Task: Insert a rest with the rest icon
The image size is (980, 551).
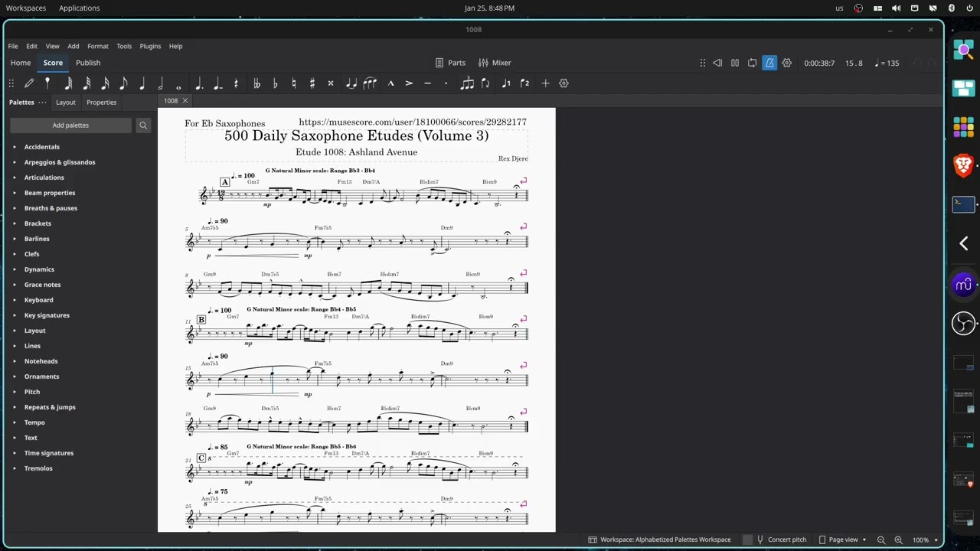Action: click(236, 83)
